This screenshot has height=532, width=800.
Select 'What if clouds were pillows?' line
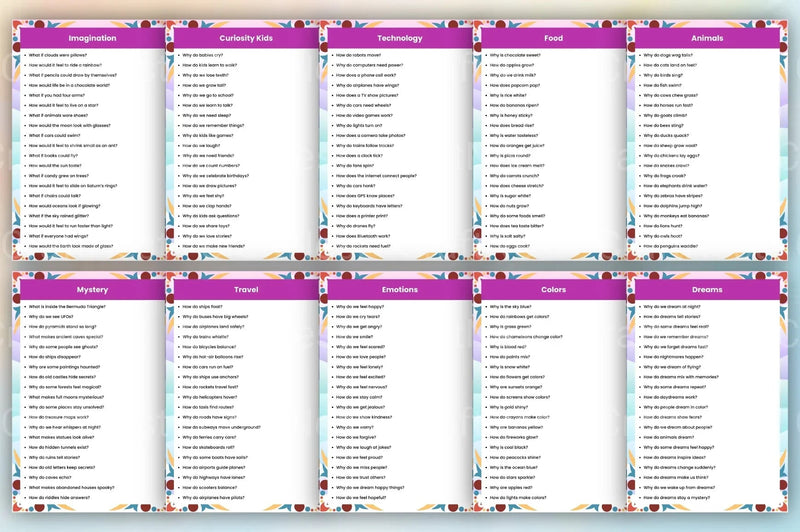point(58,55)
